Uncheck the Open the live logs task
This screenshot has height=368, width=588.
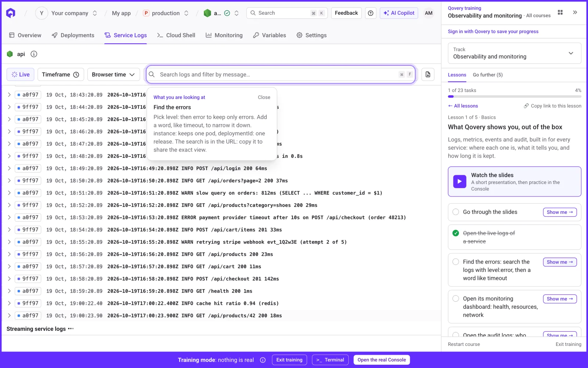click(456, 233)
